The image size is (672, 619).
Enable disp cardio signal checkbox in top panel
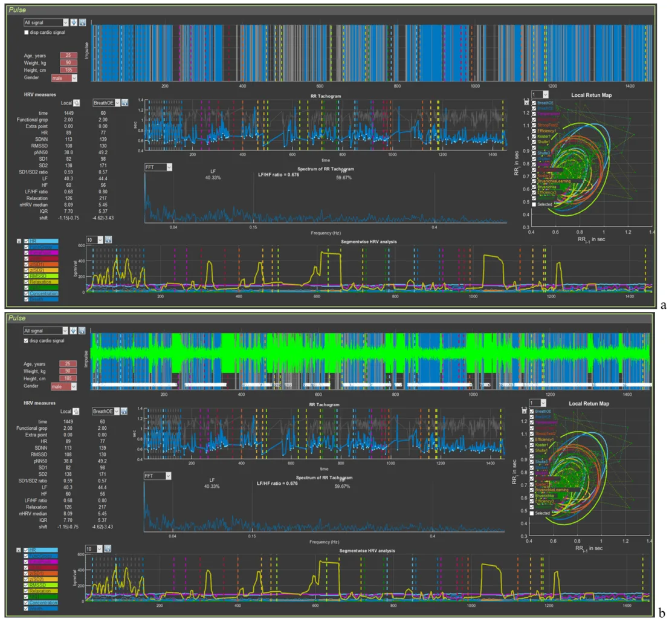tap(26, 32)
